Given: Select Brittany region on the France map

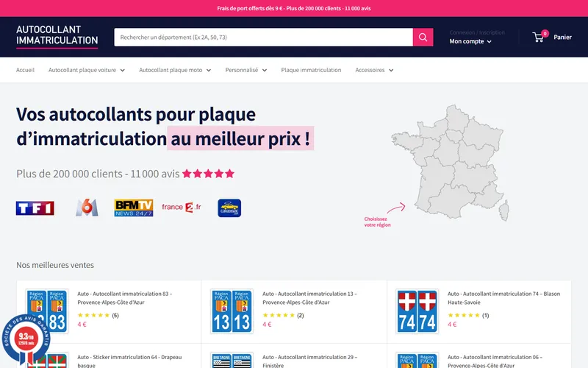Looking at the screenshot, I should point(407,141).
